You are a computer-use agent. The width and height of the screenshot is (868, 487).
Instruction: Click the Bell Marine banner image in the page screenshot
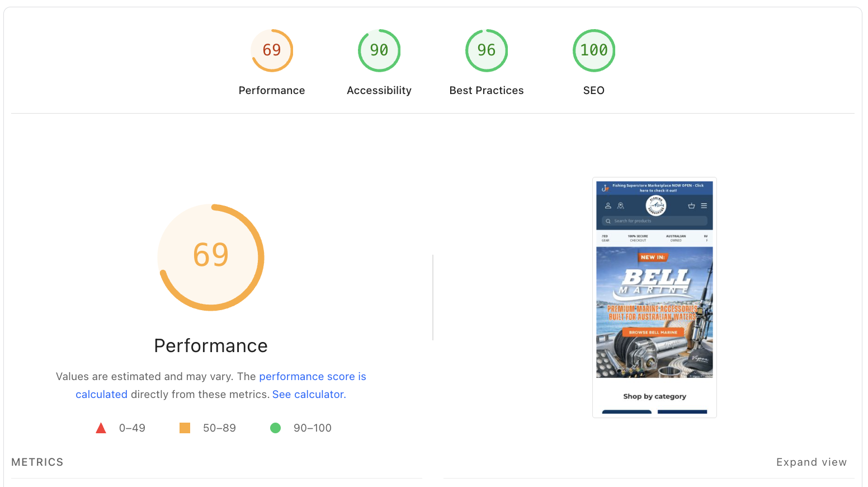click(x=654, y=312)
